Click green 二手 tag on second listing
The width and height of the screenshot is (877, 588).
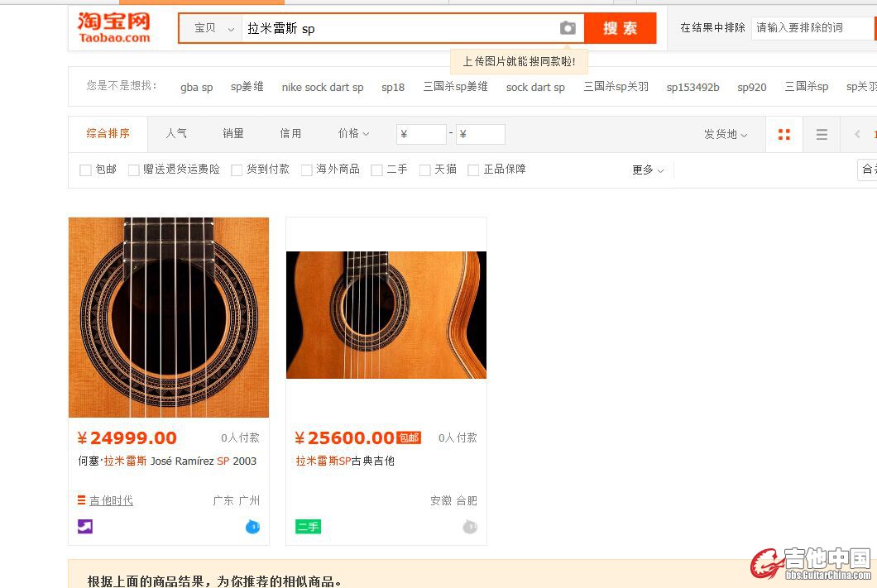pos(308,527)
